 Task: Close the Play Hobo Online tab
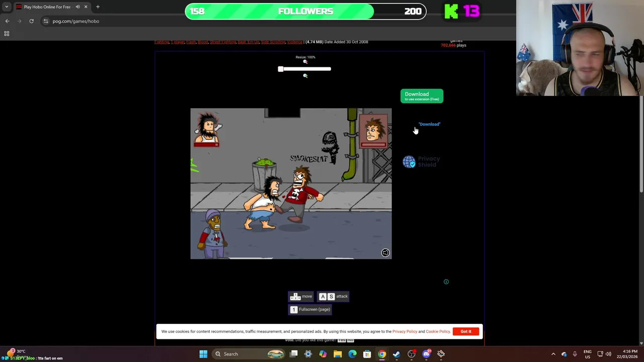[86, 7]
